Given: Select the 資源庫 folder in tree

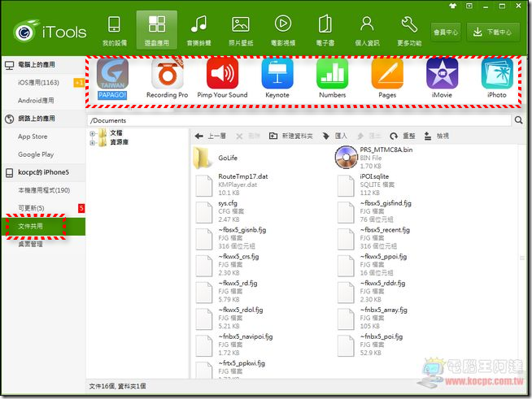Looking at the screenshot, I should click(x=119, y=142).
